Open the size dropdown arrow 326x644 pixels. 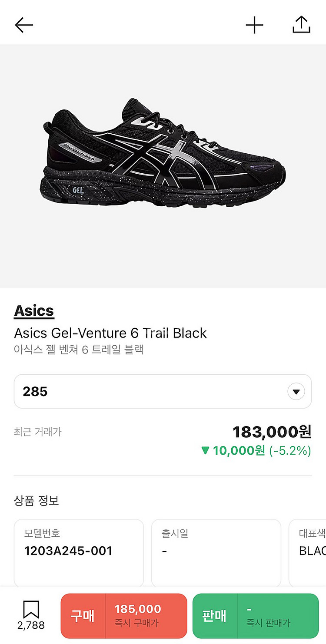296,392
